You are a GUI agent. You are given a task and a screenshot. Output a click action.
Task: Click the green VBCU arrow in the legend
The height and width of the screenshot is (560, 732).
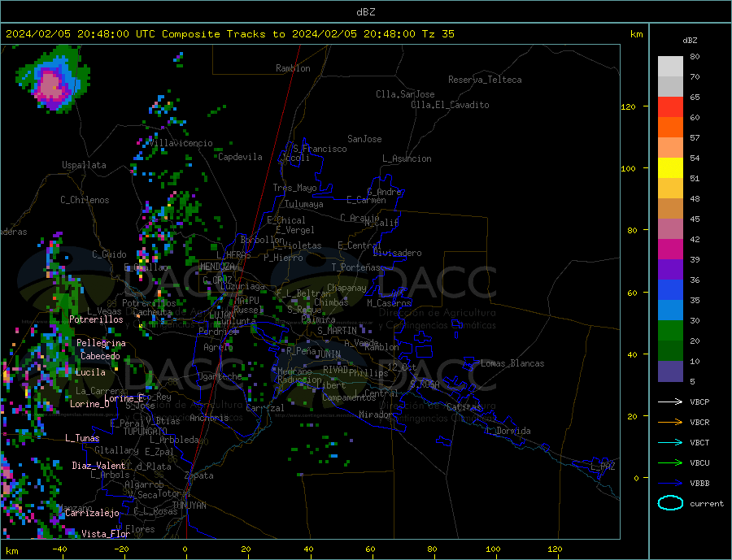point(671,462)
